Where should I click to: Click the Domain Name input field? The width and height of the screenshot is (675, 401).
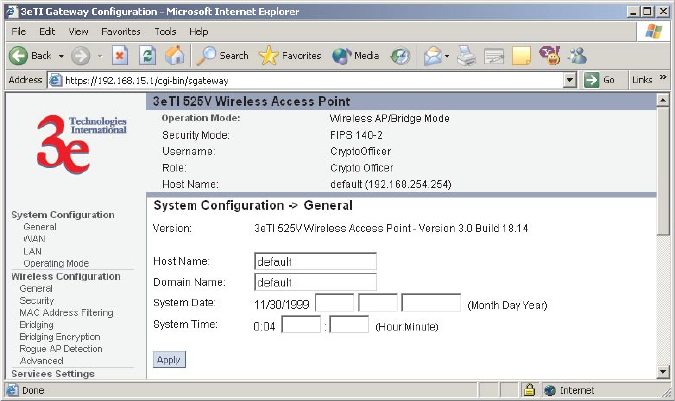(x=315, y=282)
